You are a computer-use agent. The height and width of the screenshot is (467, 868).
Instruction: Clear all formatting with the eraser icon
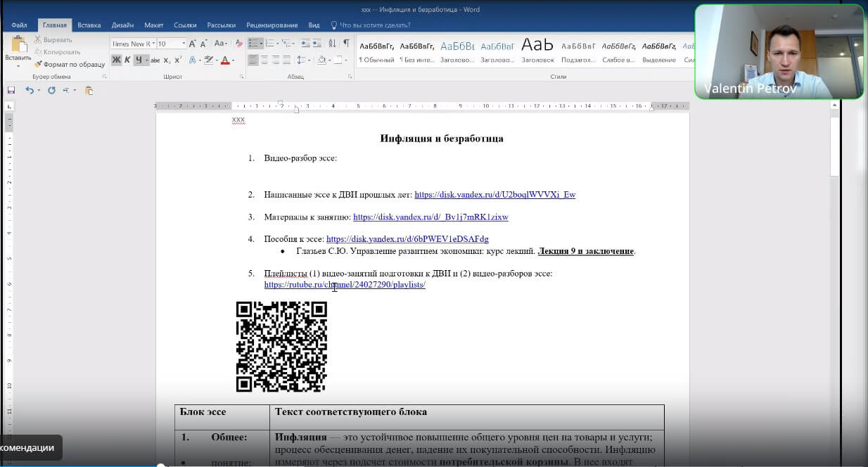238,44
